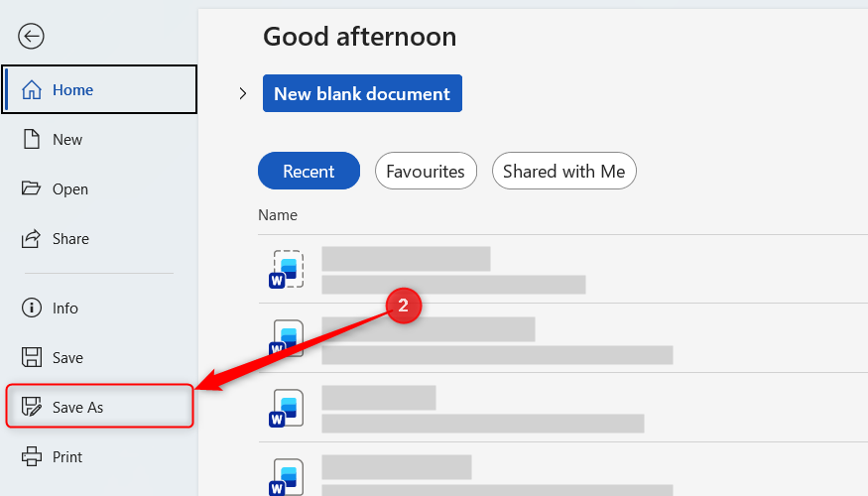Click the New document page icon
This screenshot has width=868, height=496.
pyautogui.click(x=32, y=139)
